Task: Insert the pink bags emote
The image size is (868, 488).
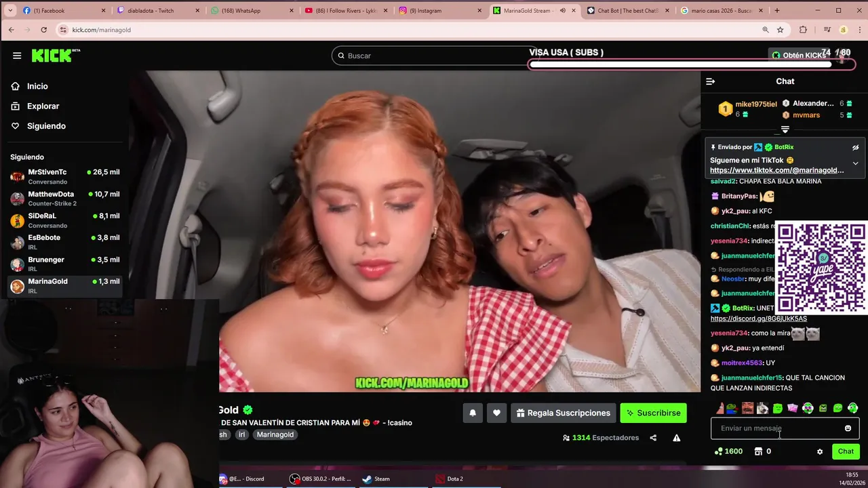Action: click(x=792, y=408)
